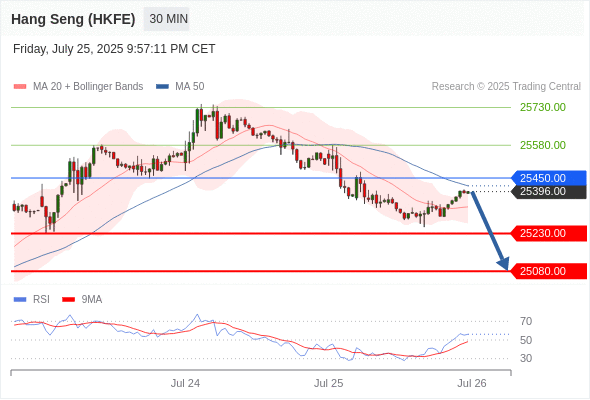Select the 25450.00 blue pivot label
The image size is (590, 400).
click(549, 178)
